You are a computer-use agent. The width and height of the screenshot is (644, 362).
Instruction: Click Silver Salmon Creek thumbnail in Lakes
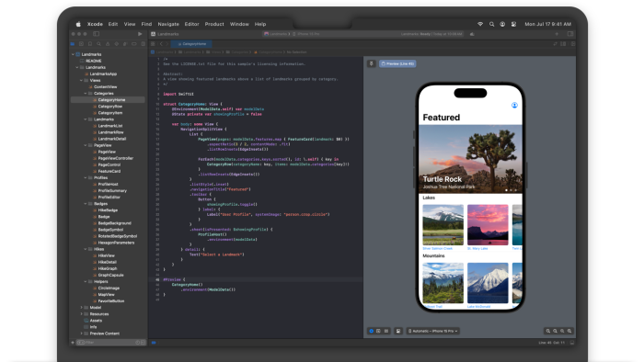pos(443,225)
